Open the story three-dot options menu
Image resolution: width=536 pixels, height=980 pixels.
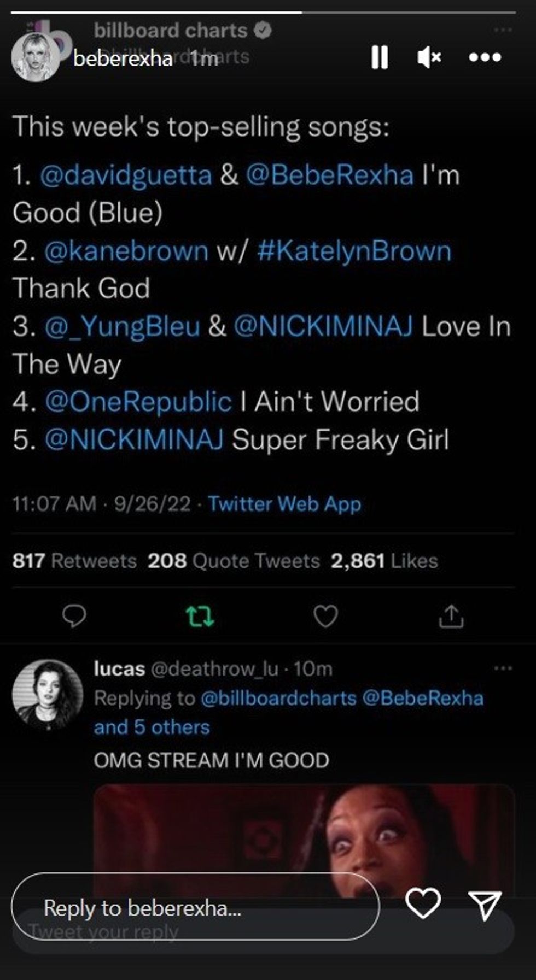[x=485, y=57]
